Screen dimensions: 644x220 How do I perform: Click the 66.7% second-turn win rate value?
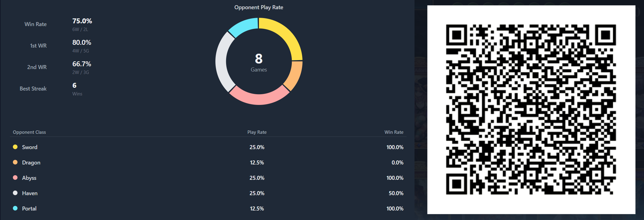point(82,64)
